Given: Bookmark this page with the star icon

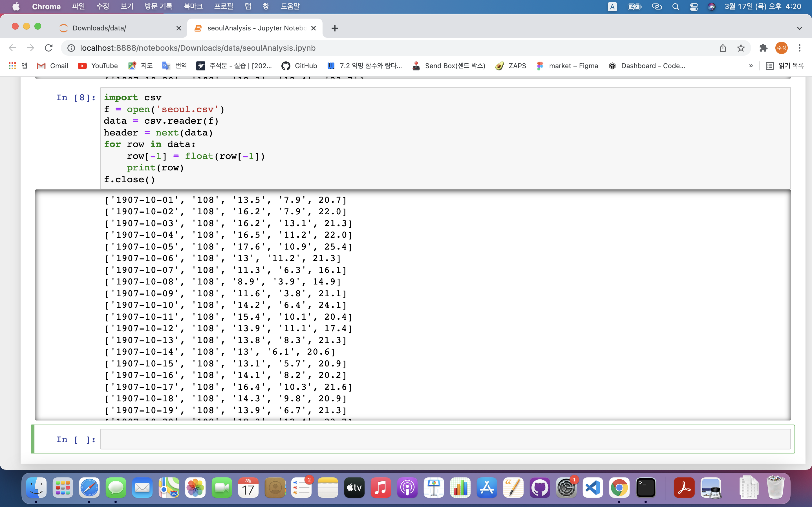Looking at the screenshot, I should 741,48.
